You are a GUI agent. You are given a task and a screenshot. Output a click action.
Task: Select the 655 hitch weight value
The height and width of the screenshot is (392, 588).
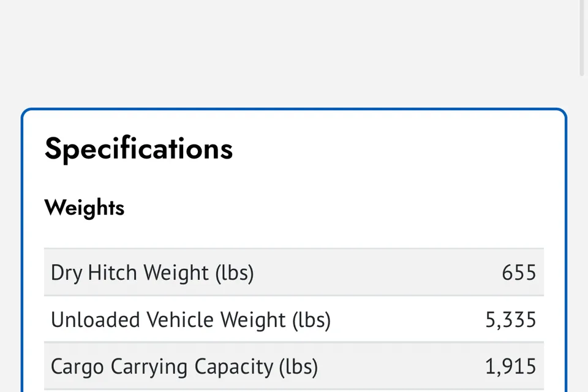(x=519, y=273)
